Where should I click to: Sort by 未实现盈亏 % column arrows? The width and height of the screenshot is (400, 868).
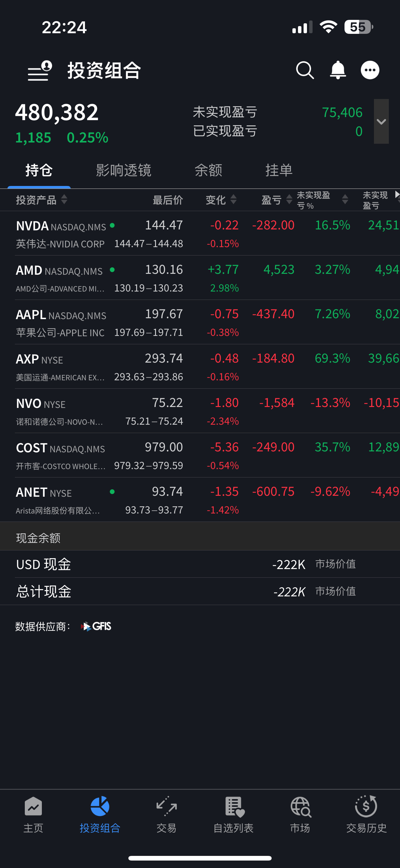(345, 200)
